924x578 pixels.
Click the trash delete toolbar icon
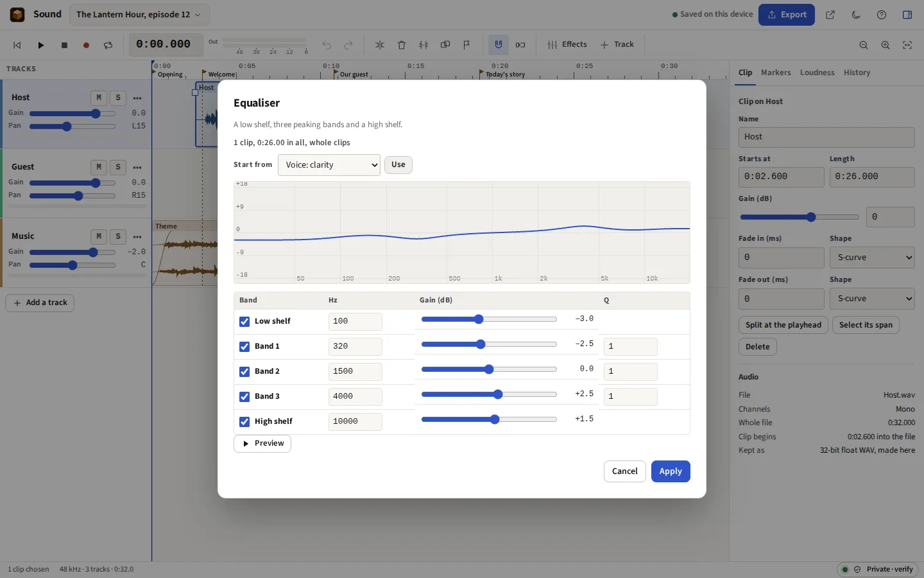402,45
